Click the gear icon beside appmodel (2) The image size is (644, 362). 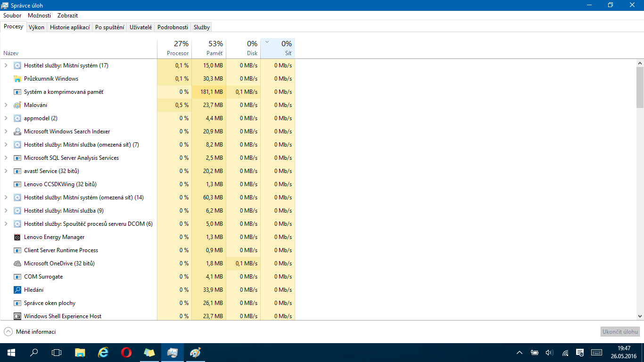pyautogui.click(x=17, y=118)
